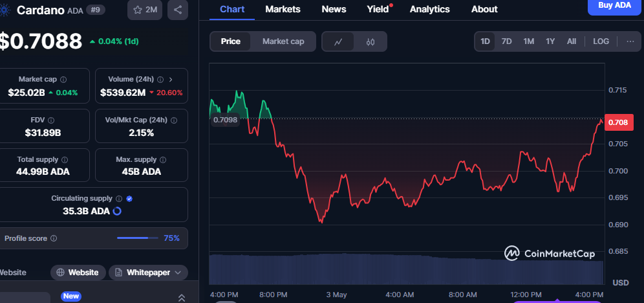Click the 3 May date axis label
This screenshot has width=644, height=303.
[336, 295]
